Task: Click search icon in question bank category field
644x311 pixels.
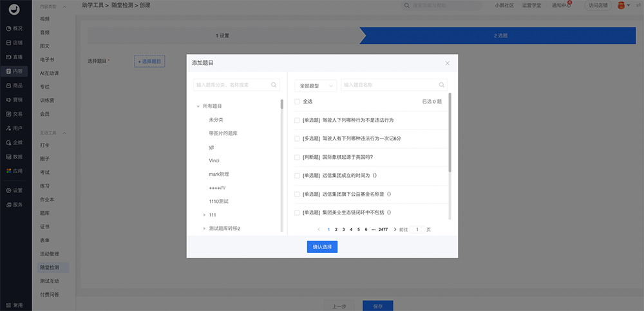Action: coord(274,84)
